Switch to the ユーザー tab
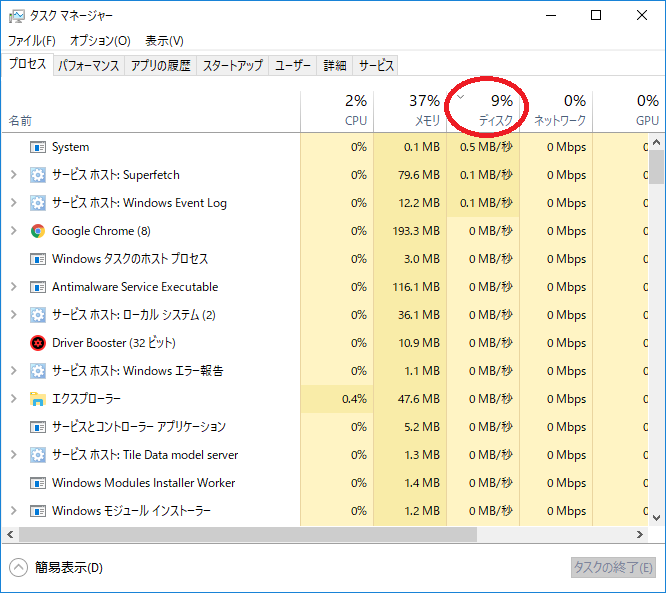The width and height of the screenshot is (666, 593). [x=293, y=65]
